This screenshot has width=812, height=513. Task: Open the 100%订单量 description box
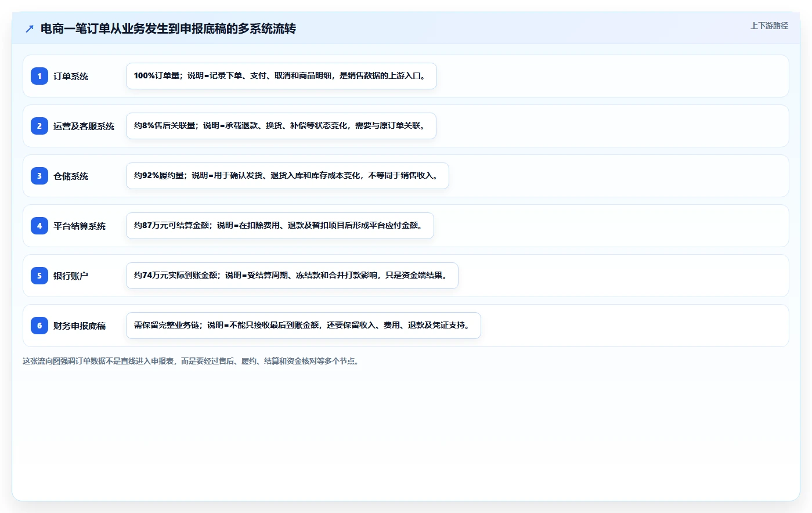point(282,76)
